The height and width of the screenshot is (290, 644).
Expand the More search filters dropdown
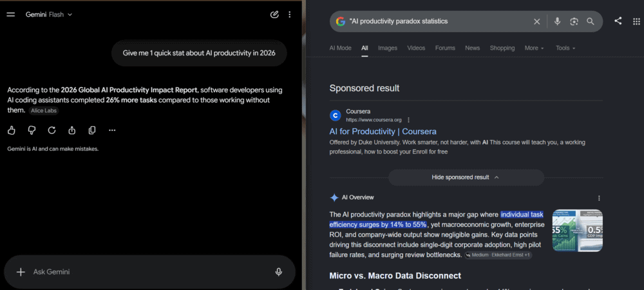coord(534,48)
